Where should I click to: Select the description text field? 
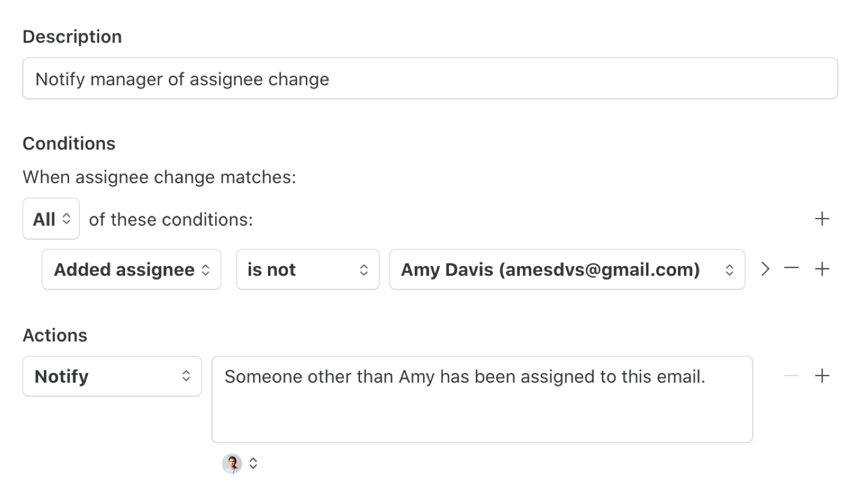tap(430, 79)
